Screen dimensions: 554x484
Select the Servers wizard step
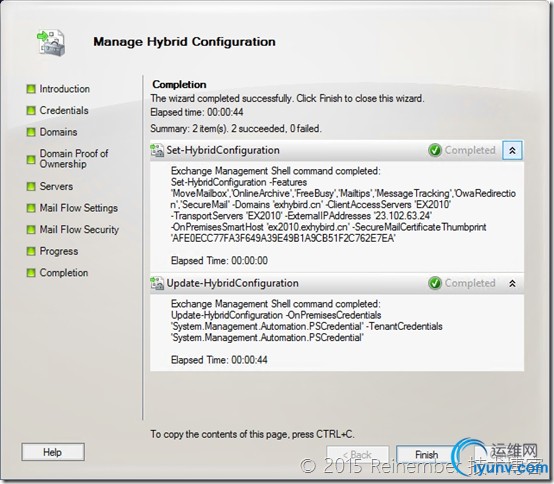point(56,186)
